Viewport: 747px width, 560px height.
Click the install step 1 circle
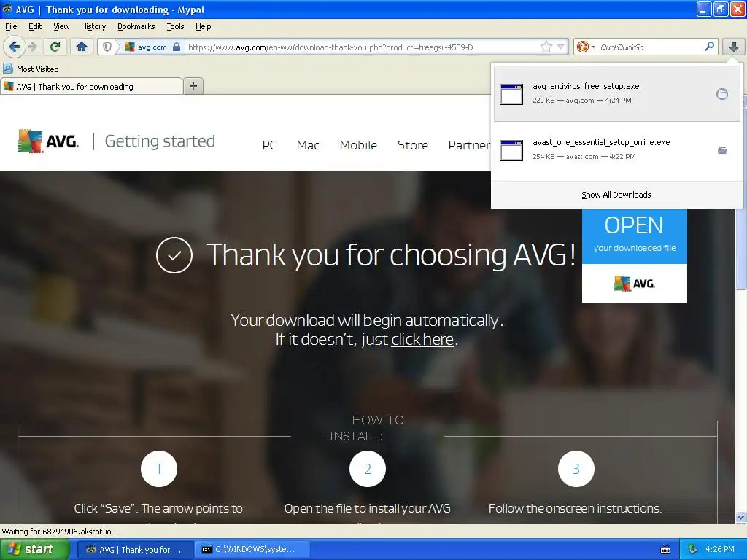(158, 469)
